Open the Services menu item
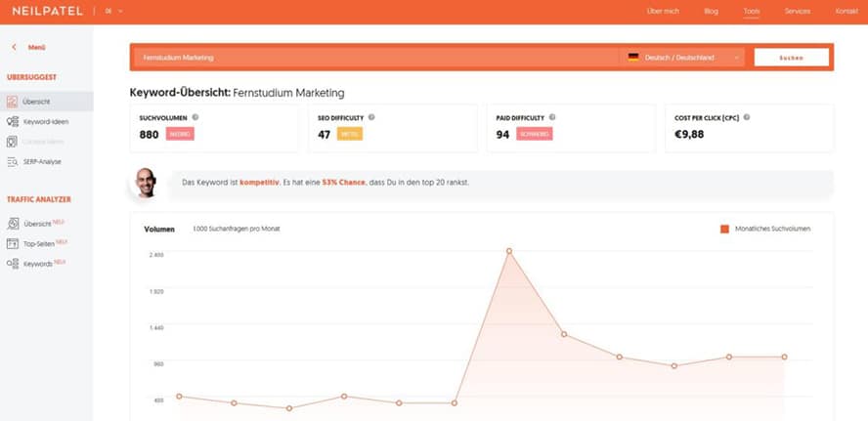Screen dimensions: 868x421 (798, 11)
